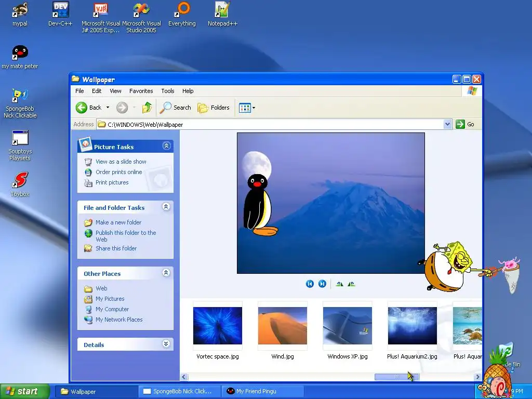
Task: Open the Tools menu
Action: [168, 91]
